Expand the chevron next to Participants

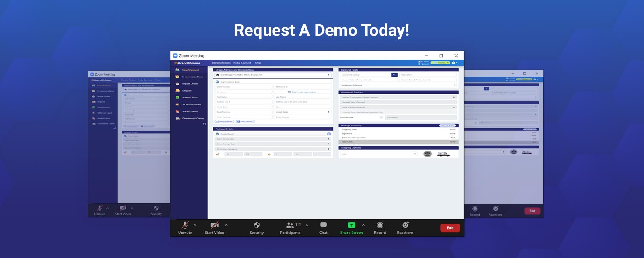pos(307,225)
